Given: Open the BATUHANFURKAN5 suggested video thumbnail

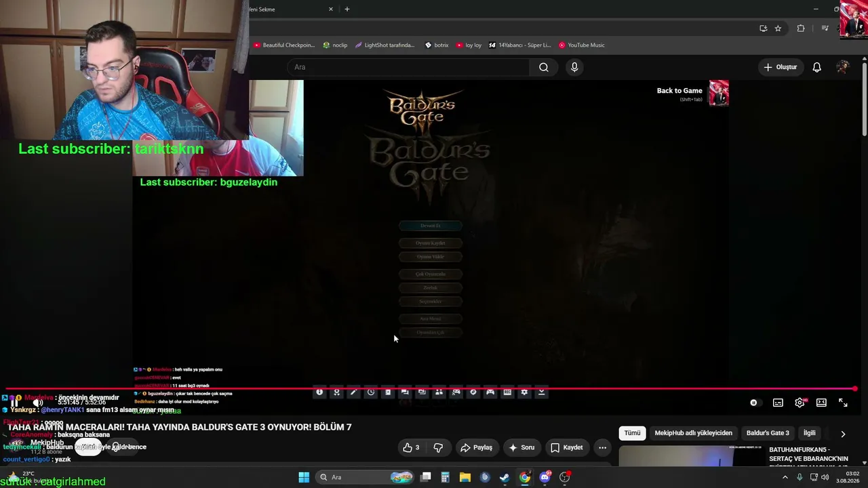Looking at the screenshot, I should coord(692,456).
